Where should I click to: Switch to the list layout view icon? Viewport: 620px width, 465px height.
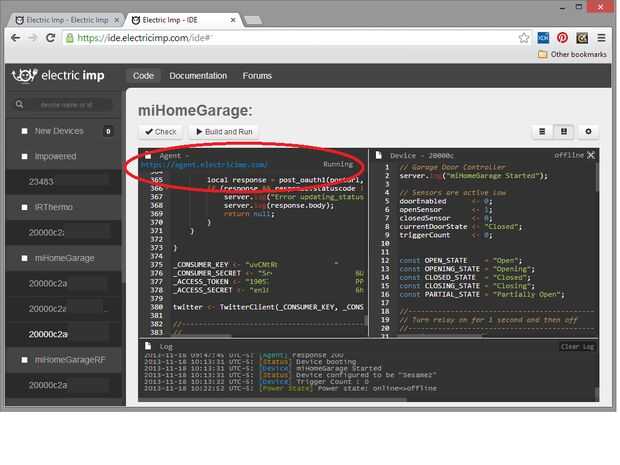click(542, 131)
